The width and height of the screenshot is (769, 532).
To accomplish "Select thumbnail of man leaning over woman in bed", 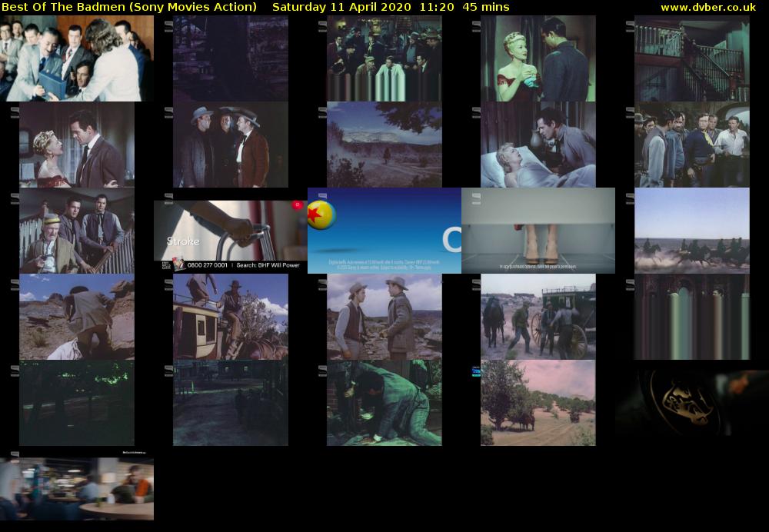I will point(538,145).
